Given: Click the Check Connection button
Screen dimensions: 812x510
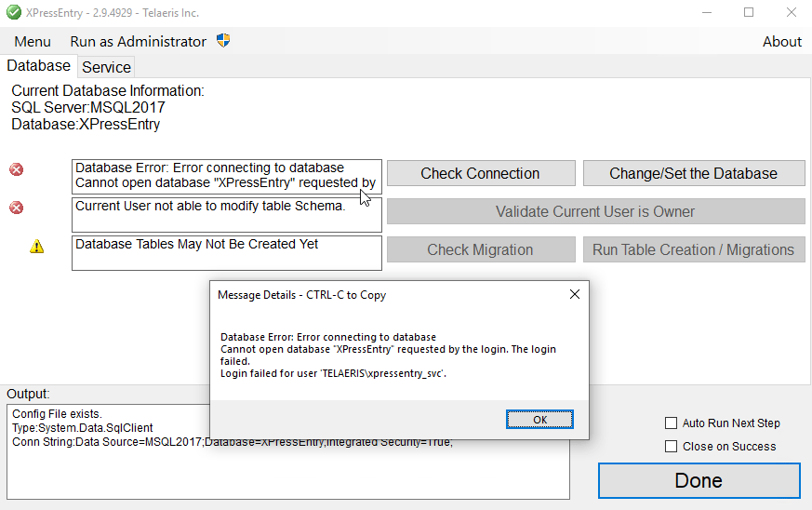Looking at the screenshot, I should 481,173.
